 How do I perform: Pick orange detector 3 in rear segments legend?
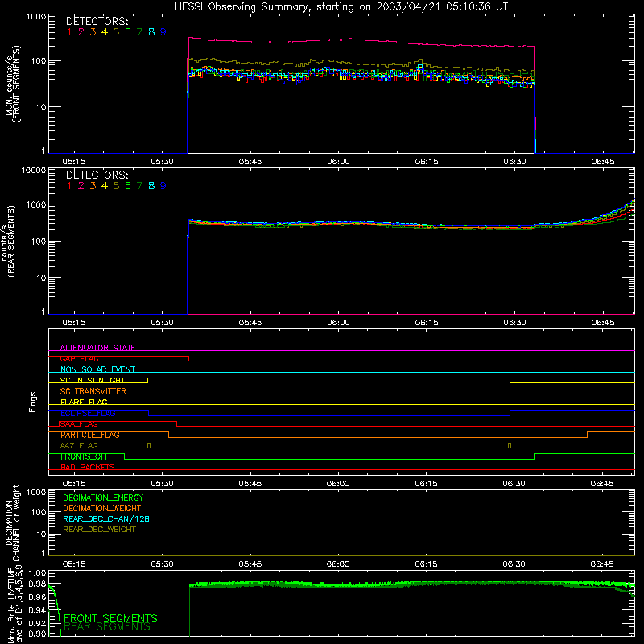pos(93,186)
